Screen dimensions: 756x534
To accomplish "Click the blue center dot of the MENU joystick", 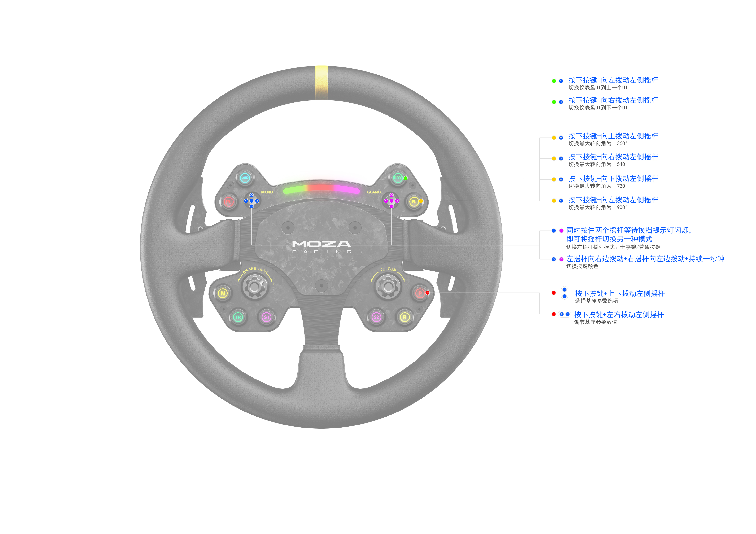I will [252, 201].
